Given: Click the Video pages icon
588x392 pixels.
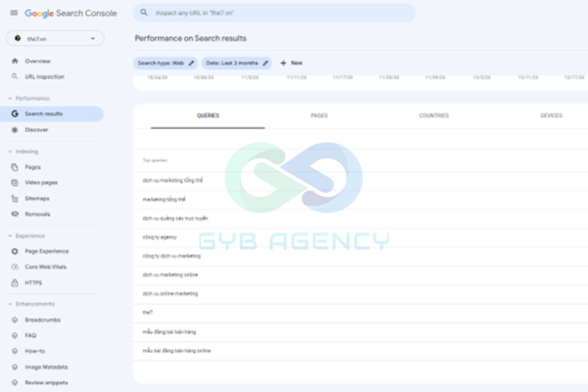Looking at the screenshot, I should pyautogui.click(x=15, y=183).
